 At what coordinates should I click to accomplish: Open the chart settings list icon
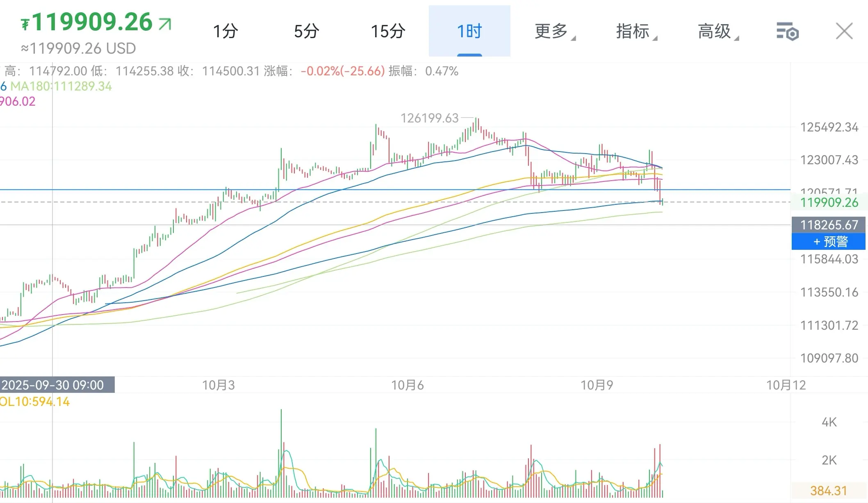pos(787,32)
